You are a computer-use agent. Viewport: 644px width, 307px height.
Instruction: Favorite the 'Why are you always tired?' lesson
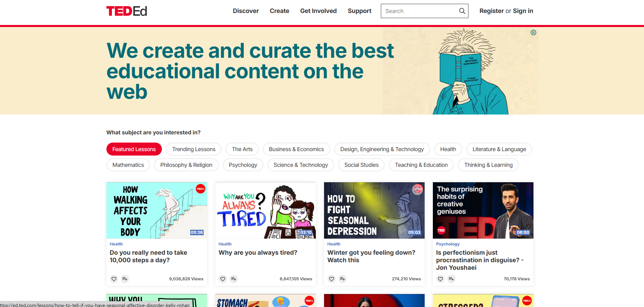click(x=223, y=279)
